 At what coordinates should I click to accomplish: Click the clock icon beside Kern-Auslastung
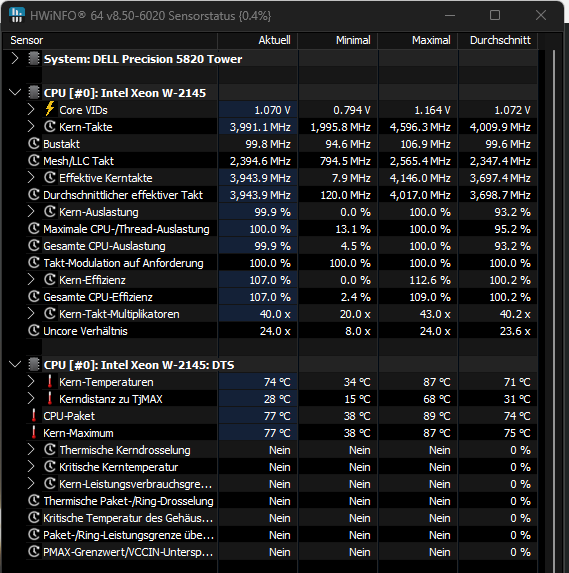[50, 212]
